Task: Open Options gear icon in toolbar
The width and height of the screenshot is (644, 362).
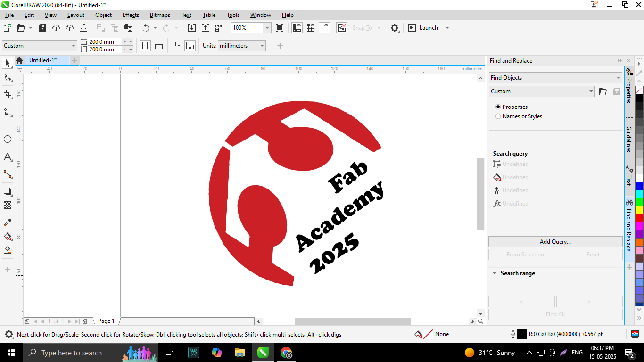Action: pos(395,28)
